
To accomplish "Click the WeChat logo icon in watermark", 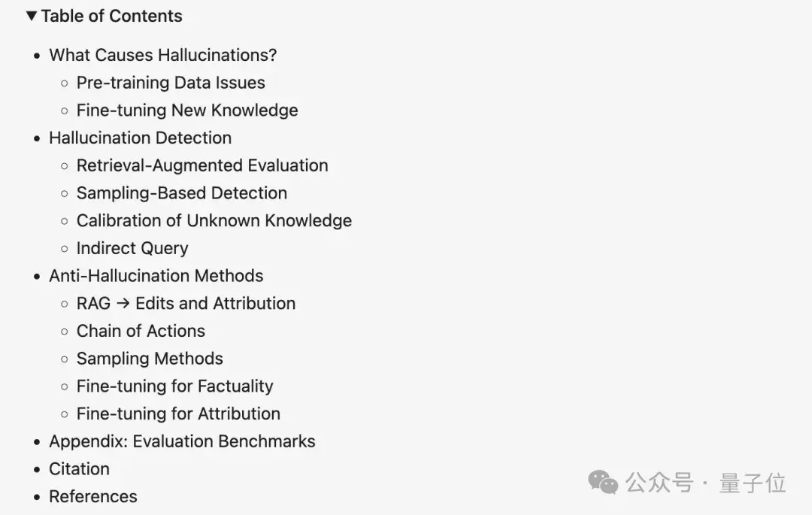I will [603, 482].
